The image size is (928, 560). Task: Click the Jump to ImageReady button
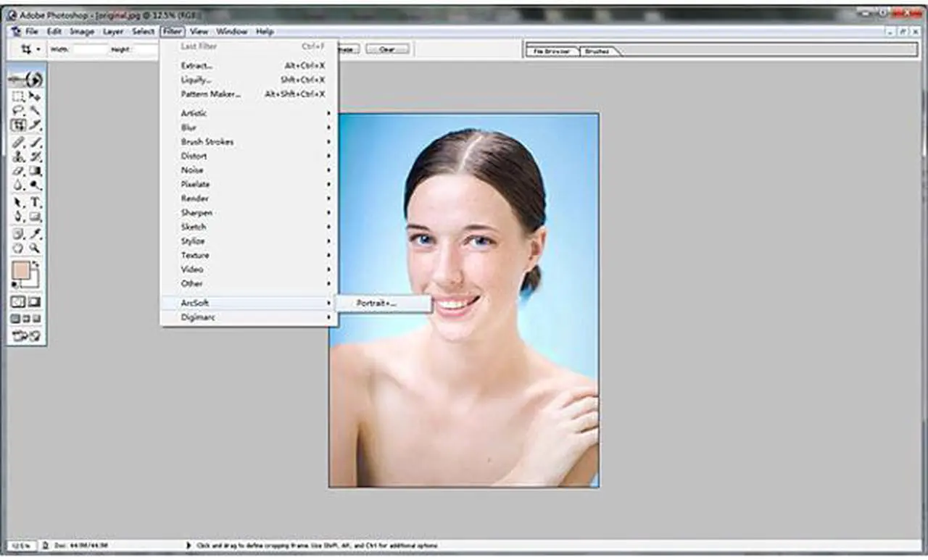click(27, 336)
